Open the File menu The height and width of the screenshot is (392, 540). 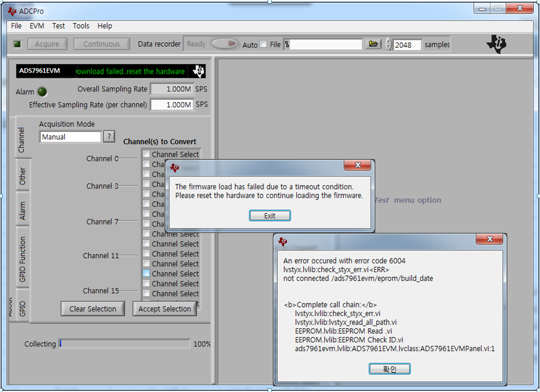(16, 26)
